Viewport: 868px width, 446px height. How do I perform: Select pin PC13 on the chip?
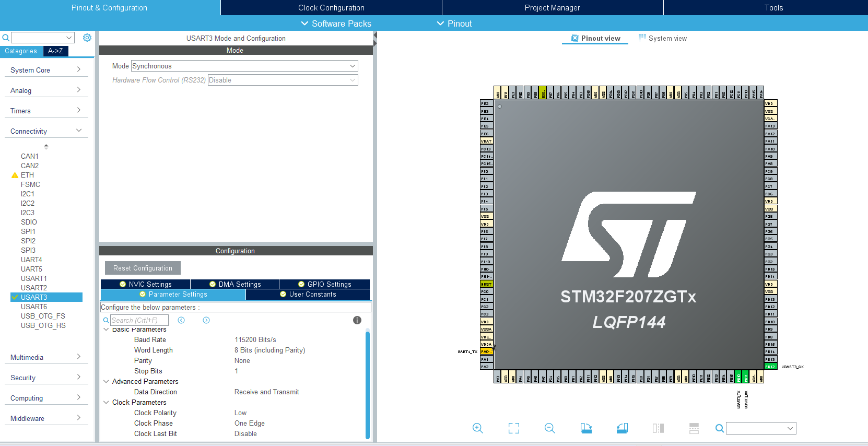(x=486, y=149)
